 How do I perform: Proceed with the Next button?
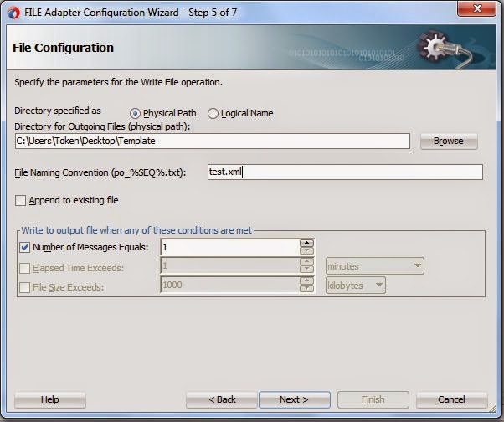tap(295, 400)
